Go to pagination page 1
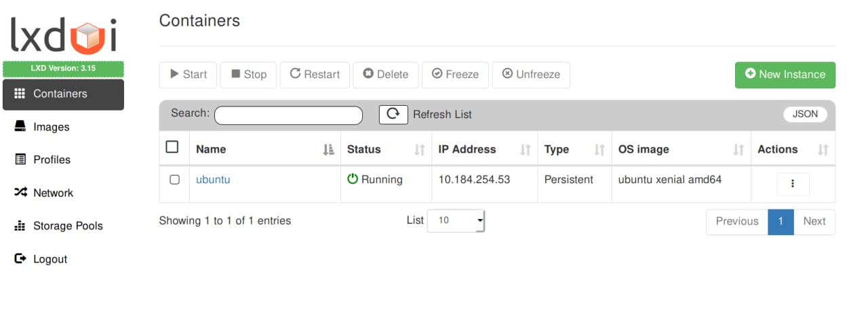 tap(781, 222)
